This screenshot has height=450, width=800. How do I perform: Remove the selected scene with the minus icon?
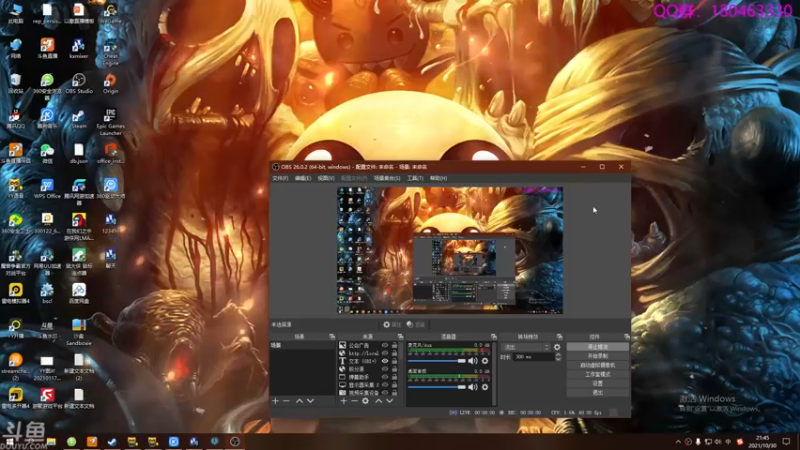point(286,401)
